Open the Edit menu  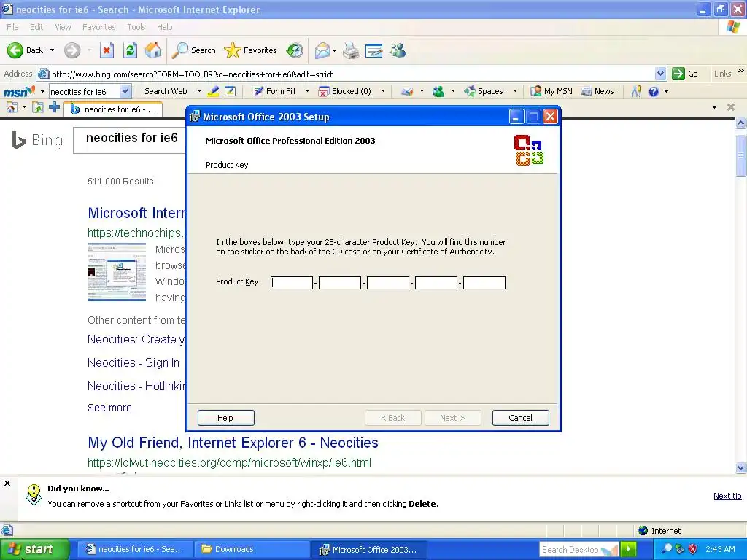(36, 27)
